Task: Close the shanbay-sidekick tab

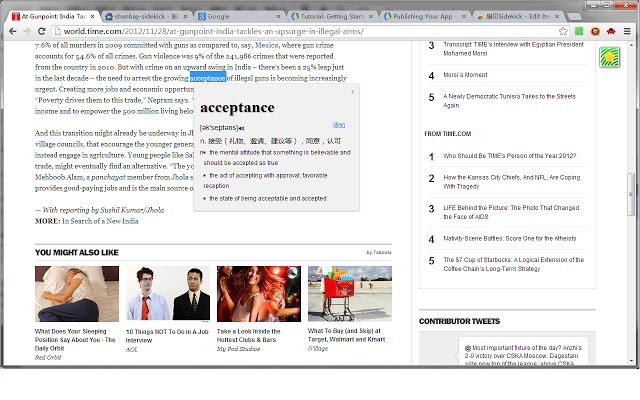Action: click(x=185, y=16)
